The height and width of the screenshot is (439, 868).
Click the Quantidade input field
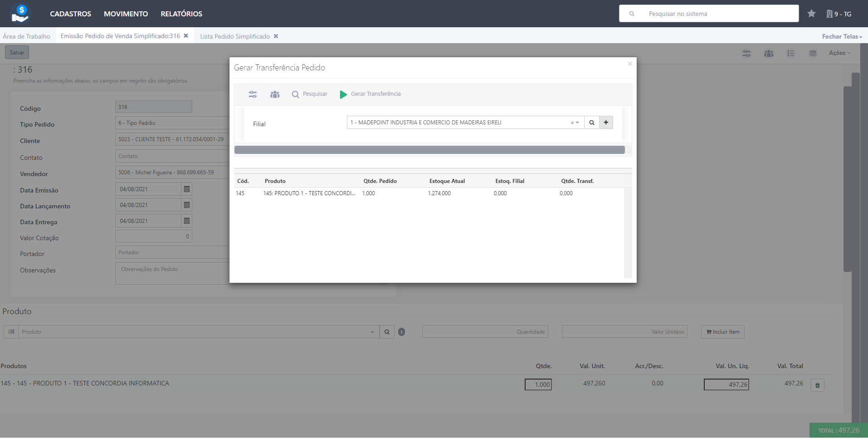(485, 332)
